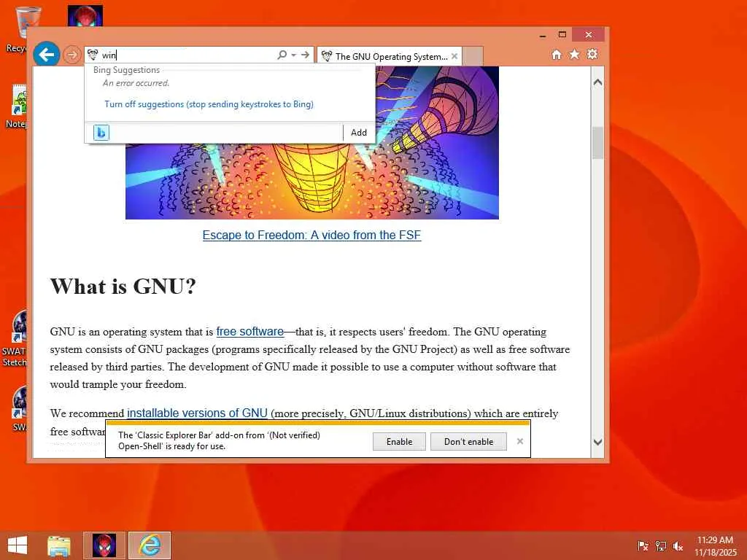This screenshot has height=560, width=747.
Task: Open the taskbar clock showing 11:29 AM
Action: coord(715,546)
